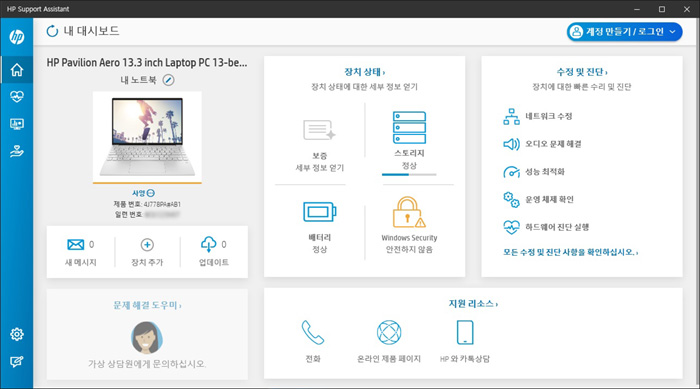
Task: Click the 운영 체제 확인 text label
Action: point(549,200)
